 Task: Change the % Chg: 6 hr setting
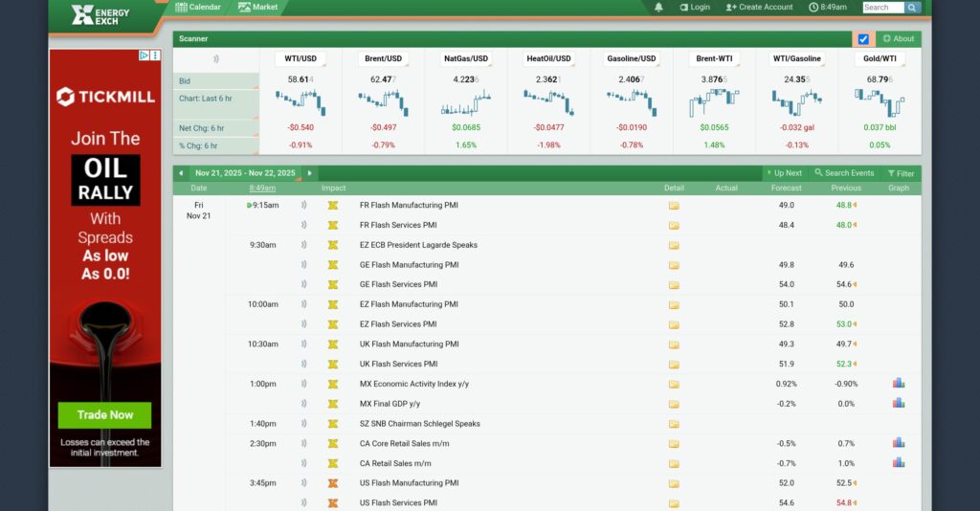coord(216,145)
